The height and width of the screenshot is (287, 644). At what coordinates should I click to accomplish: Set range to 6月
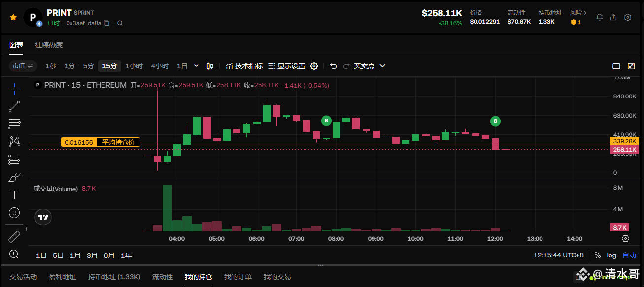point(109,255)
